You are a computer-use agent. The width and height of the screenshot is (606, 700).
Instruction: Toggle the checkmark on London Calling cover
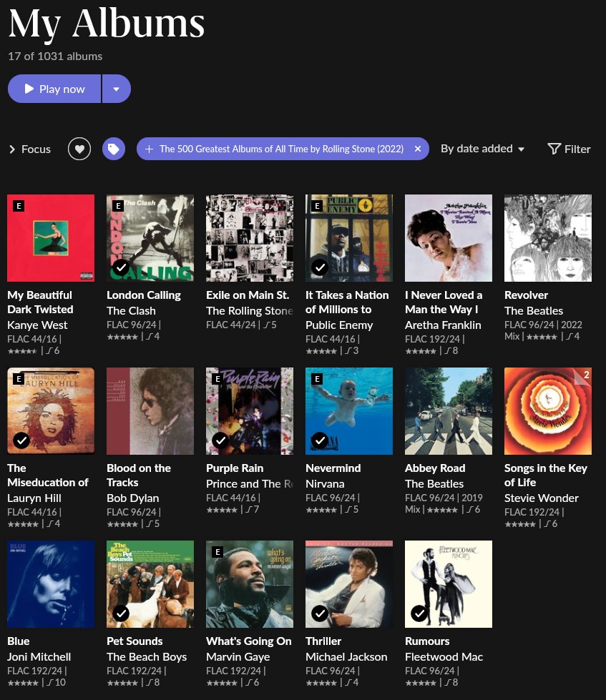pos(121,267)
